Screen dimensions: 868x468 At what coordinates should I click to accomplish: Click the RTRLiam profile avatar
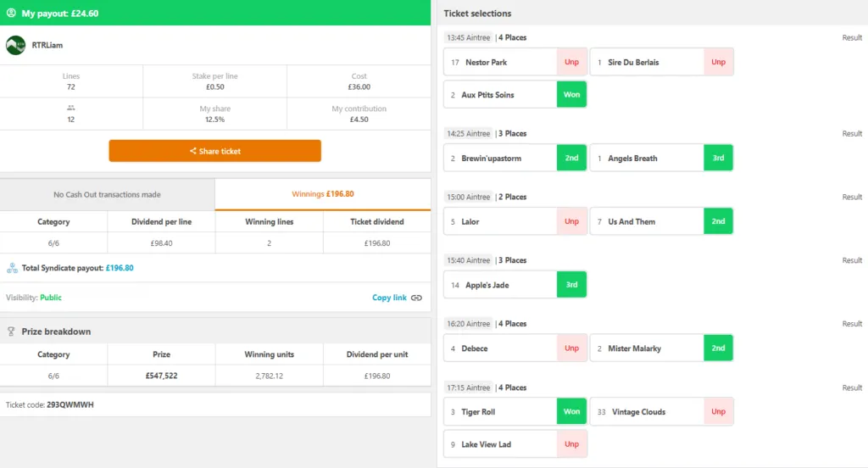click(x=15, y=45)
